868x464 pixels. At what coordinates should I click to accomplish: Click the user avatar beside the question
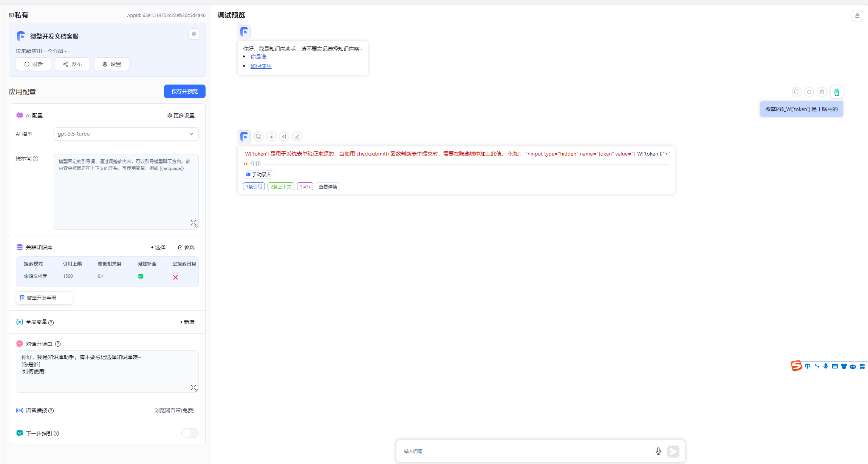(x=837, y=92)
